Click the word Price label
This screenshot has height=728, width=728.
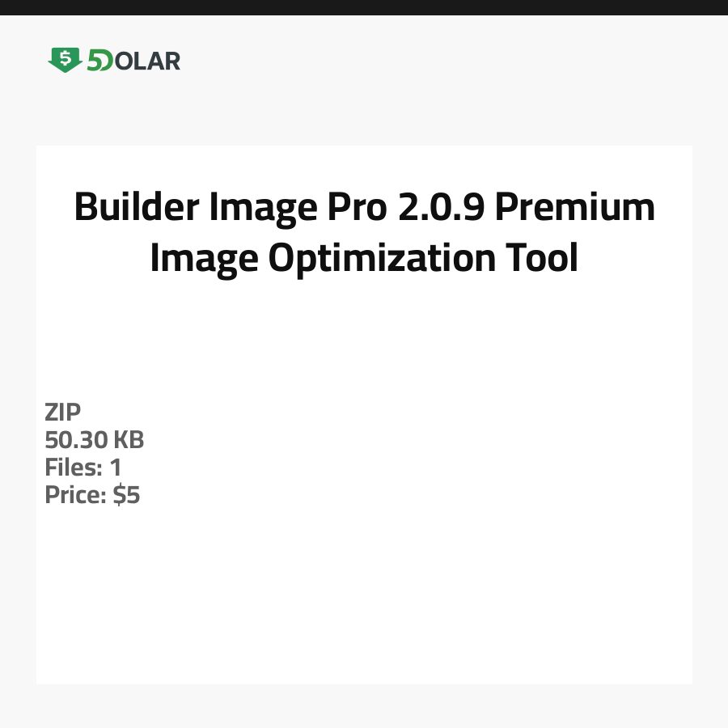[74, 495]
